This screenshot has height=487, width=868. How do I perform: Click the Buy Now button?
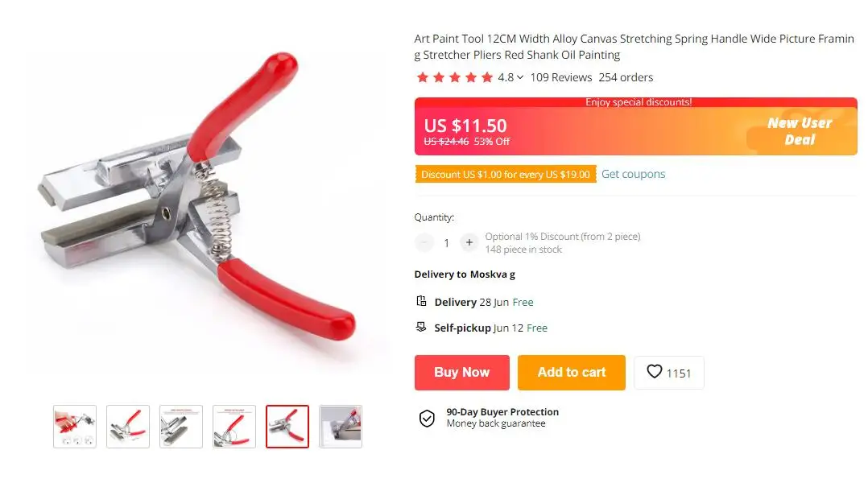[x=461, y=373]
